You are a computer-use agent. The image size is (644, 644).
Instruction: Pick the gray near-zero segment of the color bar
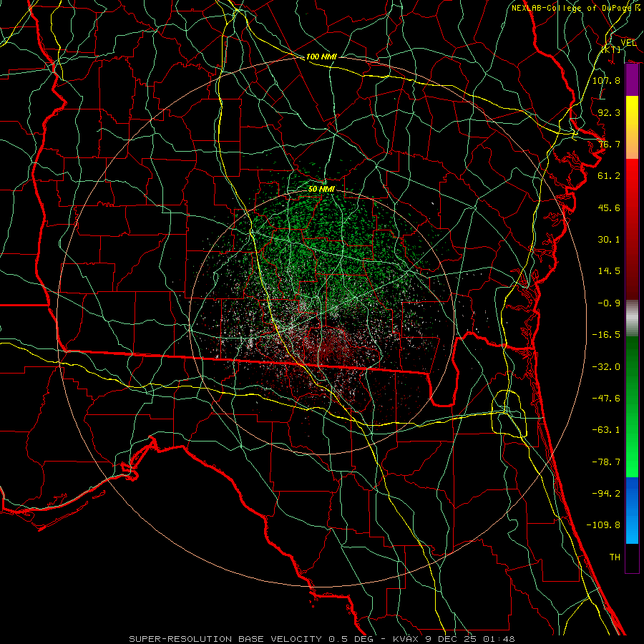pos(632,318)
